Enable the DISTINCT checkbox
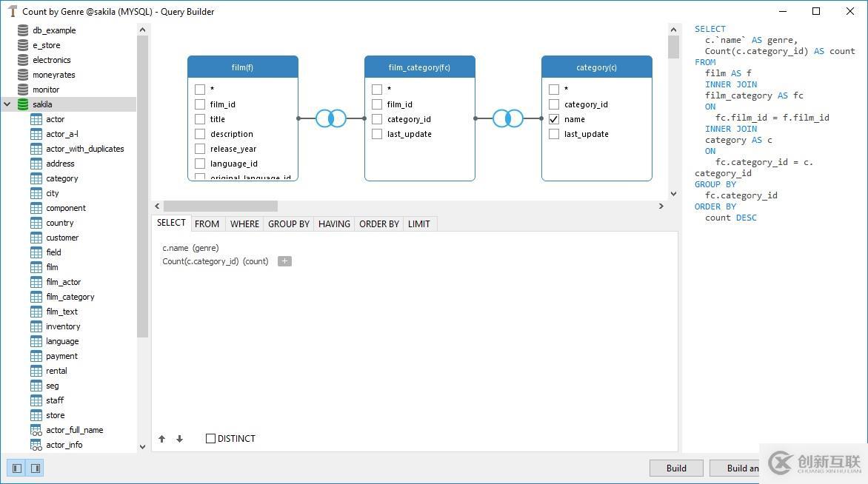868x484 pixels. (210, 439)
